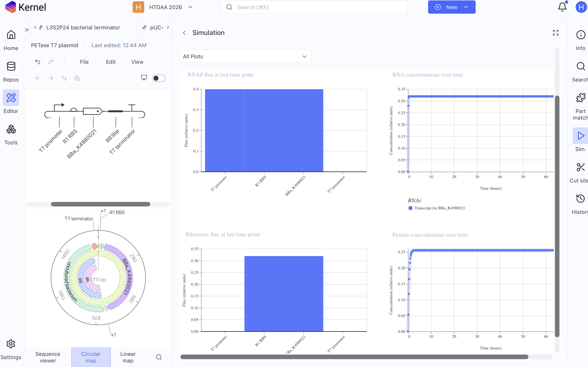Viewport: 588px width, 367px height.
Task: Open the Info panel icon
Action: click(581, 35)
